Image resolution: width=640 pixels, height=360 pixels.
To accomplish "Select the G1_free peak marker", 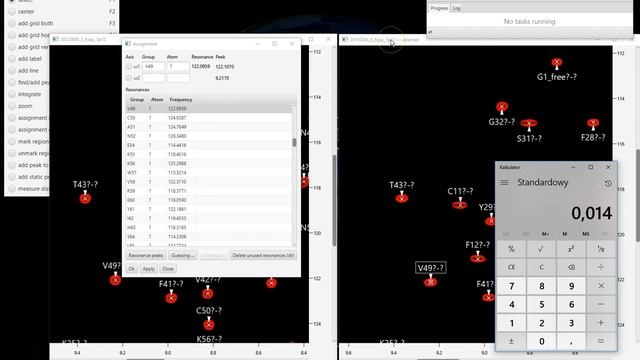I will tap(557, 62).
